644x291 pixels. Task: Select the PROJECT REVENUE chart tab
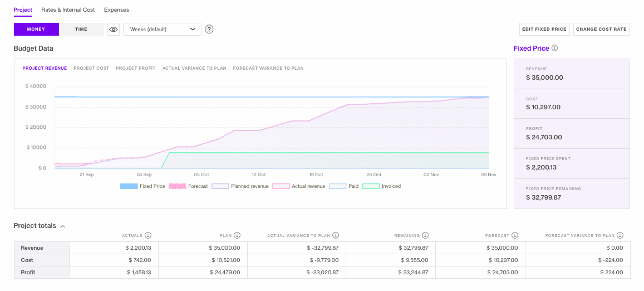click(45, 69)
